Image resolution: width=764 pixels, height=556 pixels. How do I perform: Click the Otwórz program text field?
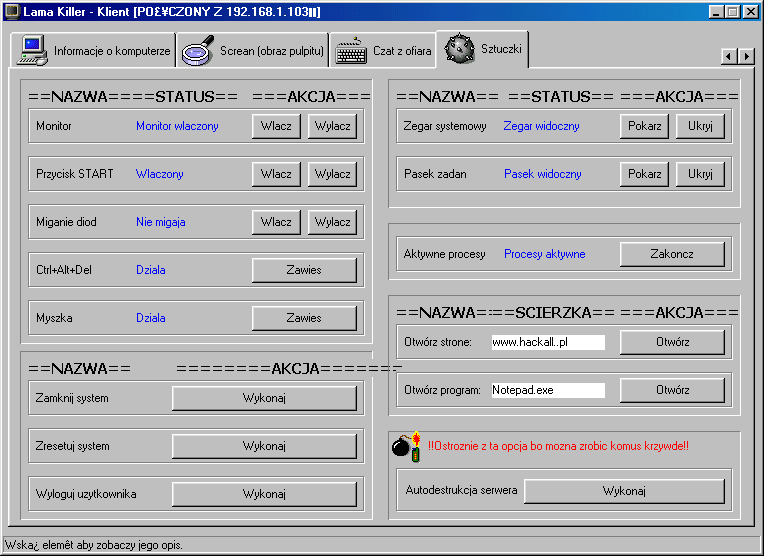tap(548, 390)
